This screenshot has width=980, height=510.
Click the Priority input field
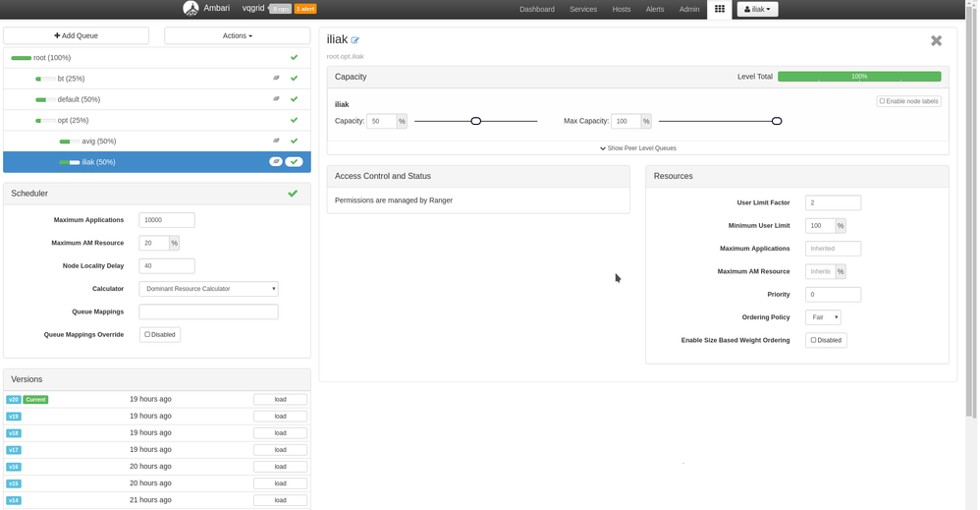point(833,294)
